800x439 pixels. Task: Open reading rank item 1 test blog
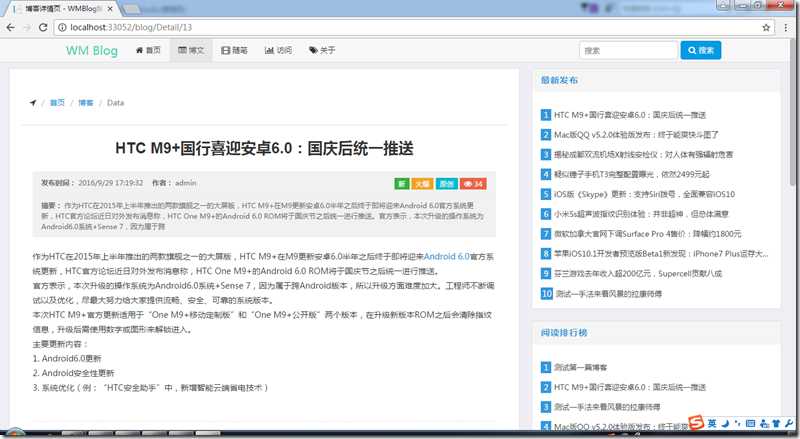[581, 367]
